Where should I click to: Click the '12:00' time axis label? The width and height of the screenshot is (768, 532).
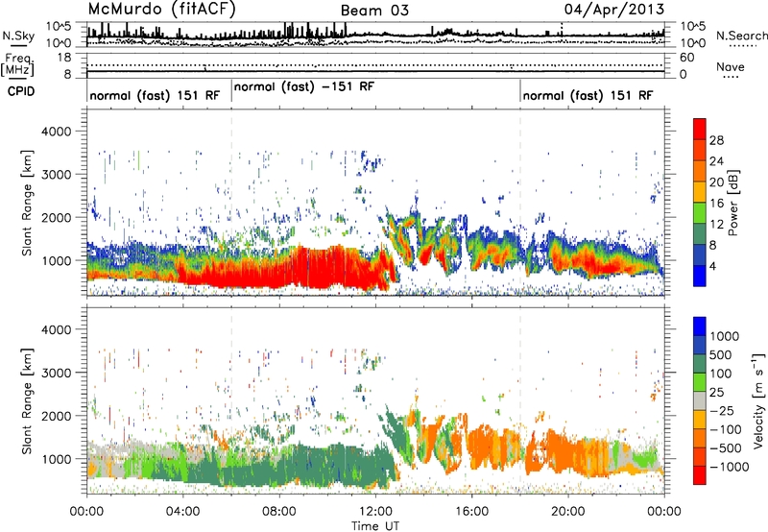point(375,512)
